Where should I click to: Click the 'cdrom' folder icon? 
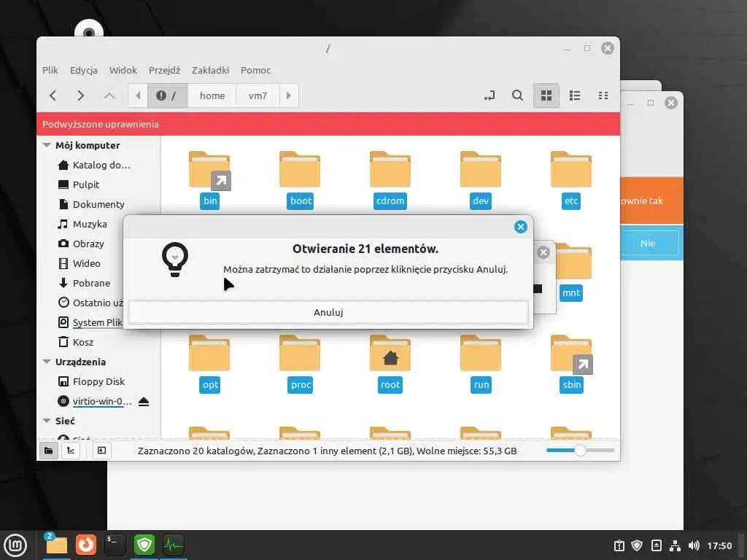coord(390,170)
